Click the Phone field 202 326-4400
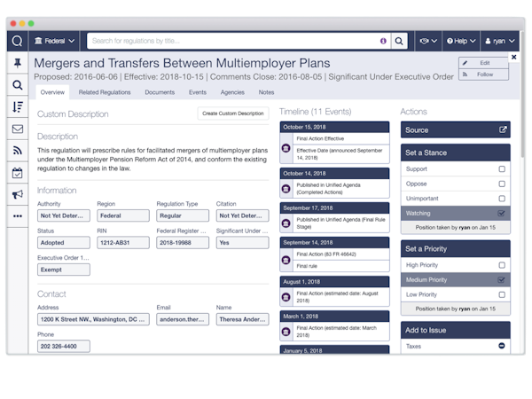 click(x=64, y=346)
